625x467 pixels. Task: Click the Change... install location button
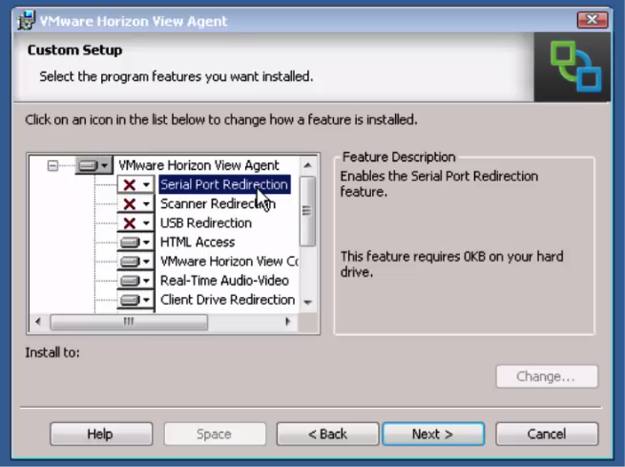click(x=547, y=377)
